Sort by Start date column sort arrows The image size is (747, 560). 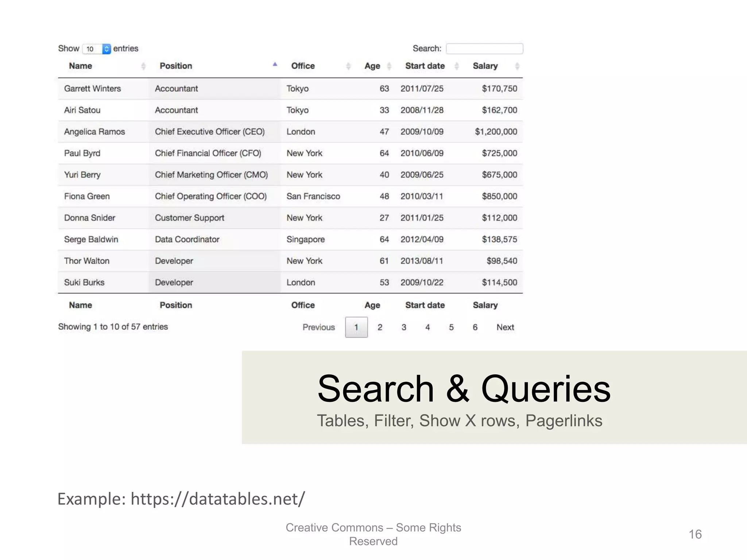click(x=457, y=66)
